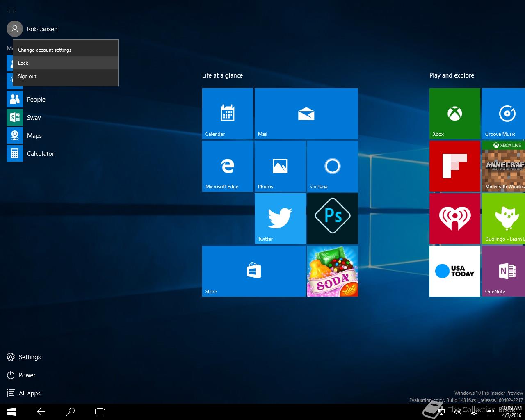Image resolution: width=525 pixels, height=420 pixels.
Task: Open the Cortana tile
Action: point(333,166)
